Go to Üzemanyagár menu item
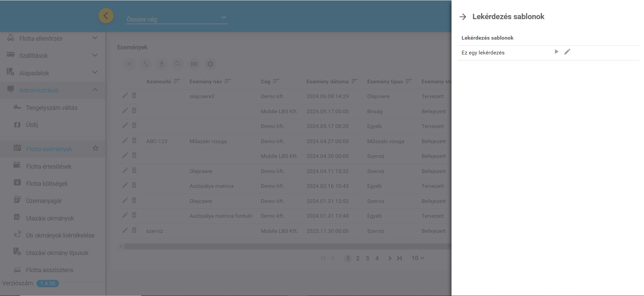The width and height of the screenshot is (644, 296). tap(44, 201)
